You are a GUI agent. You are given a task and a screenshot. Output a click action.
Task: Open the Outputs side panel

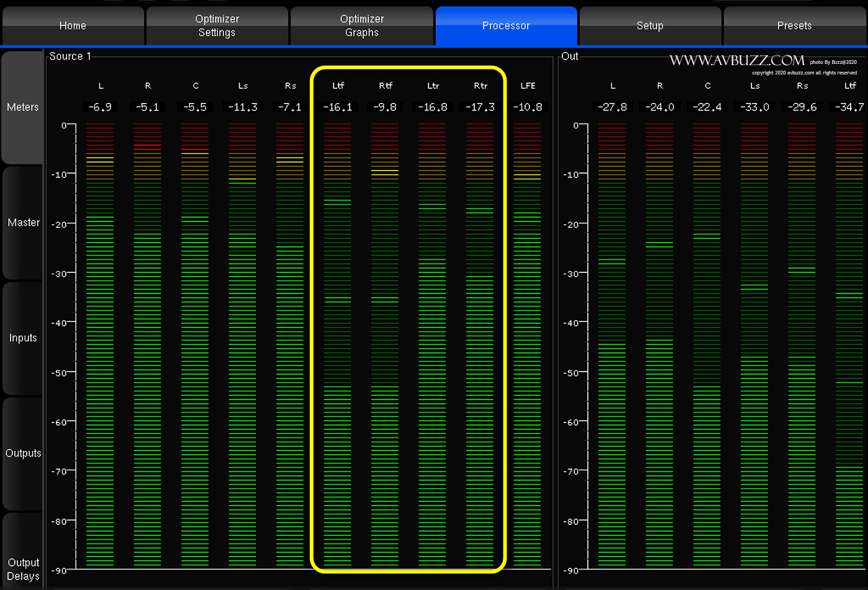(23, 454)
